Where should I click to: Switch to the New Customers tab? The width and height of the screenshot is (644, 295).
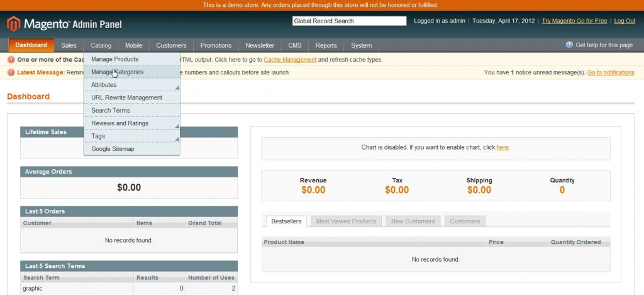[413, 221]
